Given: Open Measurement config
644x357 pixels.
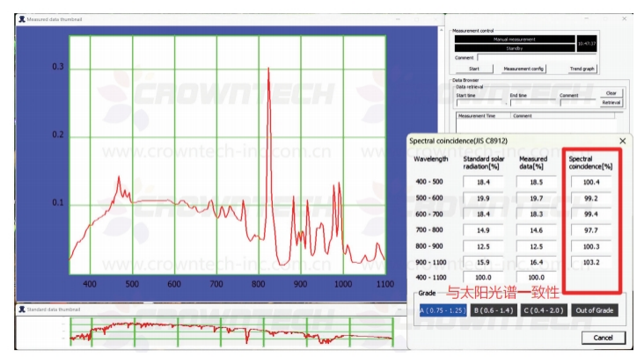Looking at the screenshot, I should [x=523, y=68].
